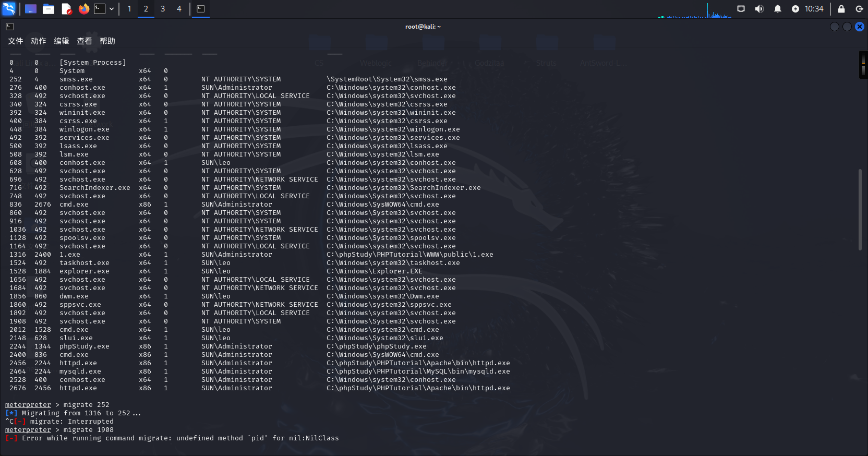Screen dimensions: 868x456
Task: Click the wininit.exe process name
Action: (82, 113)
